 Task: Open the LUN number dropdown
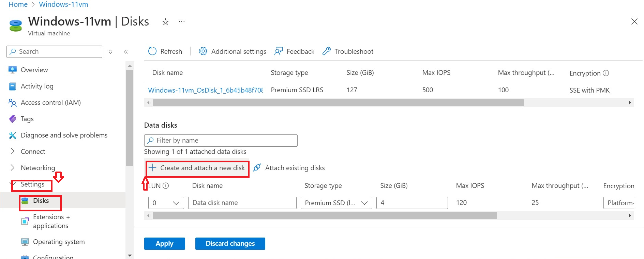(166, 203)
